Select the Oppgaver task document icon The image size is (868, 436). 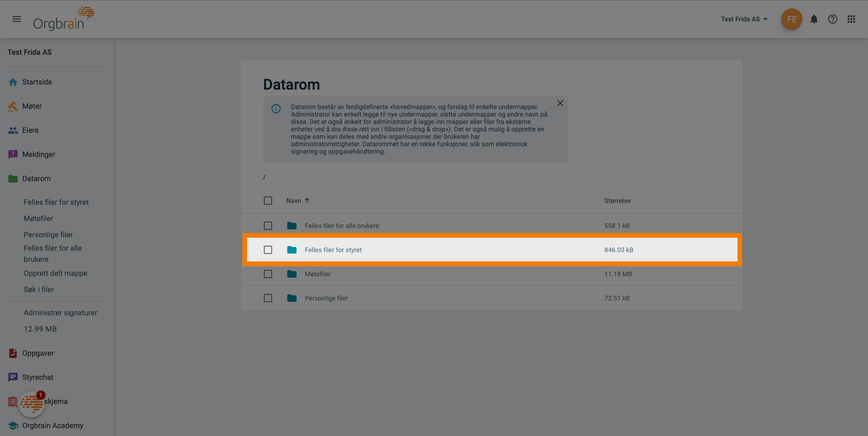click(13, 353)
